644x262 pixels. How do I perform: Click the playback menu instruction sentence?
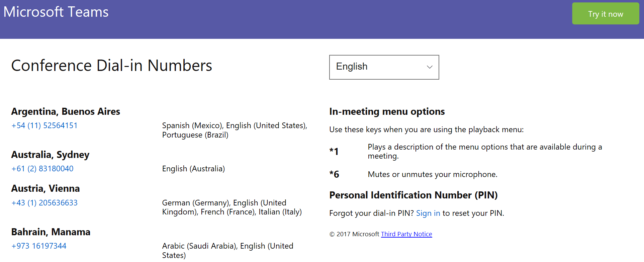click(x=427, y=129)
